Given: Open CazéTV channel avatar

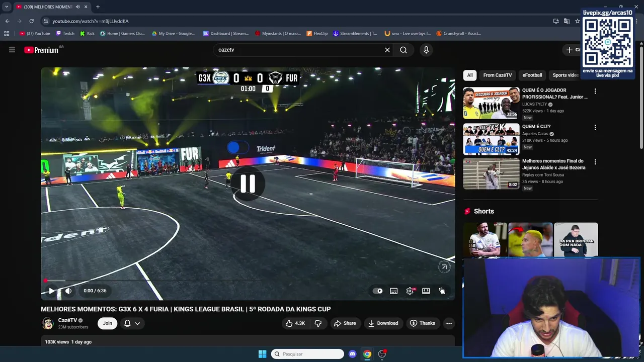Looking at the screenshot, I should (48, 323).
